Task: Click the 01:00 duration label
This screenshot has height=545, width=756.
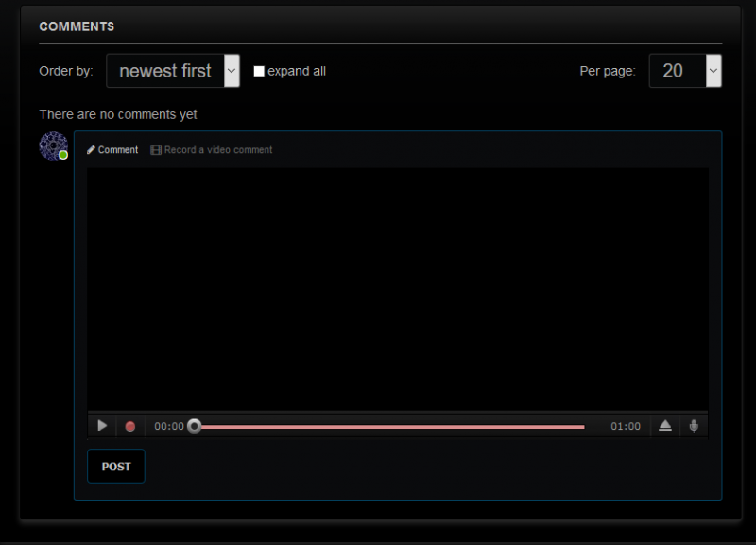Action: (x=626, y=426)
